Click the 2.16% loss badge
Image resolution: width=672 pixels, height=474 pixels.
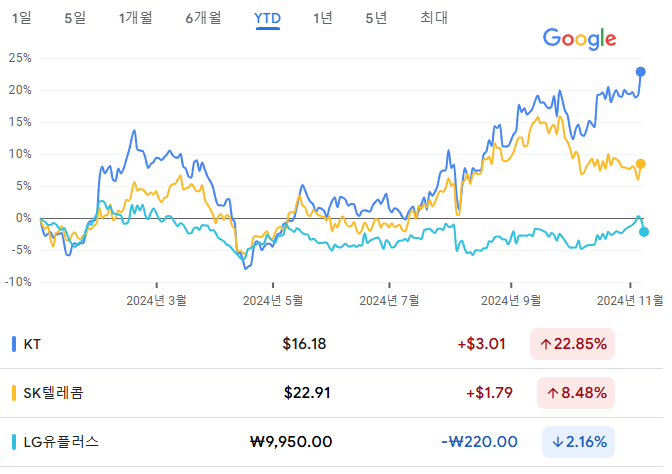(x=579, y=442)
